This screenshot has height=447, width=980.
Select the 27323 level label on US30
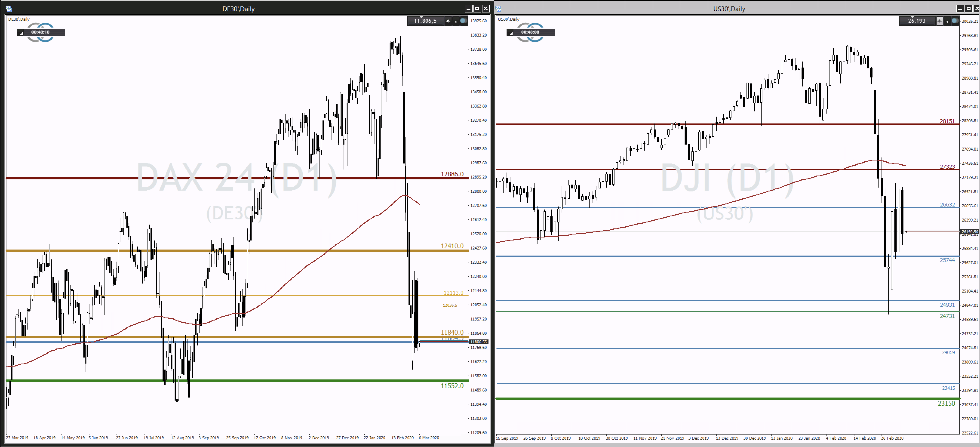(x=947, y=167)
